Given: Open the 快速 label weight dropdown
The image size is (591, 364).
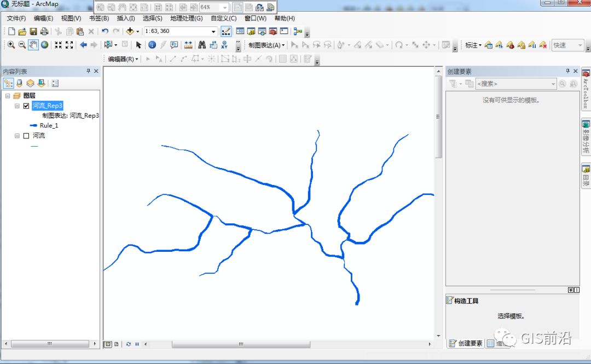Looking at the screenshot, I should [580, 45].
